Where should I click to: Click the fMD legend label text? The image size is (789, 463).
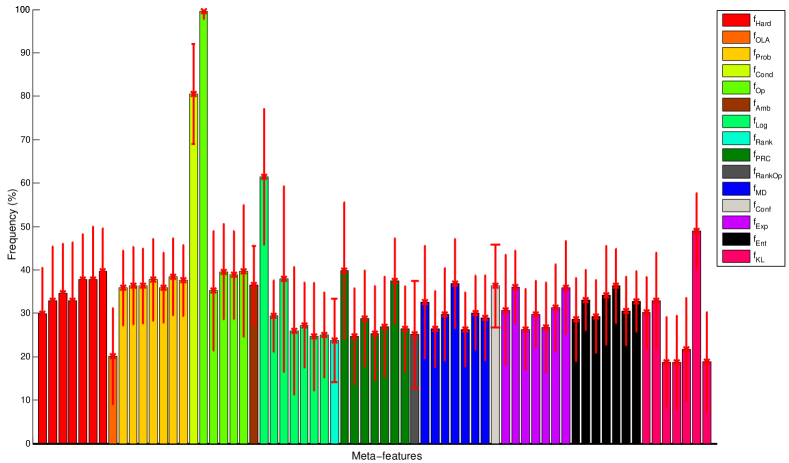coord(760,190)
